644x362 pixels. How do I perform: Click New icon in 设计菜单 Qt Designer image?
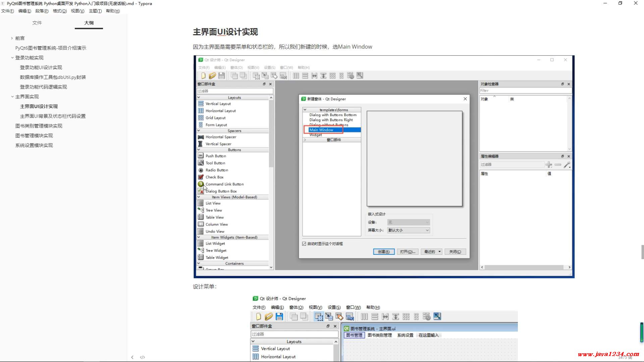pyautogui.click(x=258, y=316)
